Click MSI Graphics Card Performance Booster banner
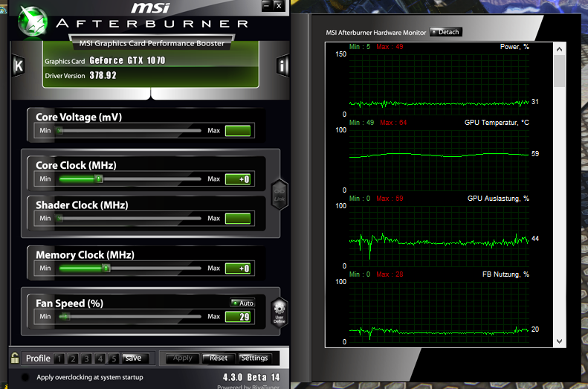The height and width of the screenshot is (389, 588). pyautogui.click(x=152, y=44)
